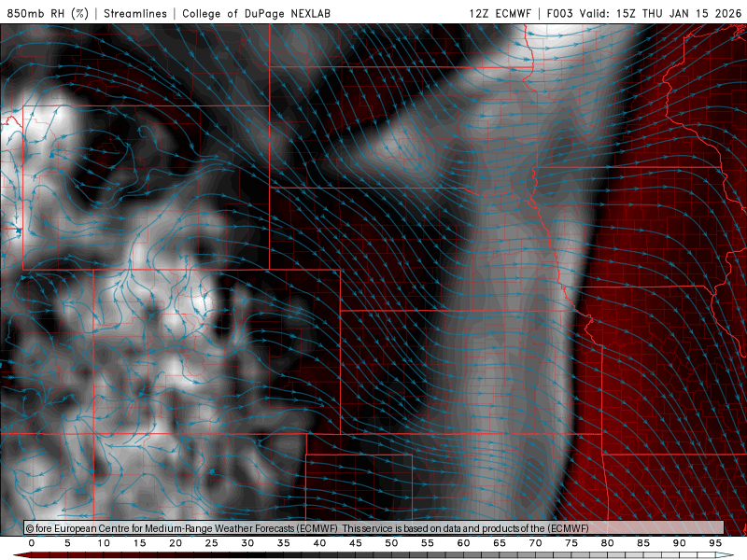
Task: Click the '85' label on the colorbar
Action: 643,543
